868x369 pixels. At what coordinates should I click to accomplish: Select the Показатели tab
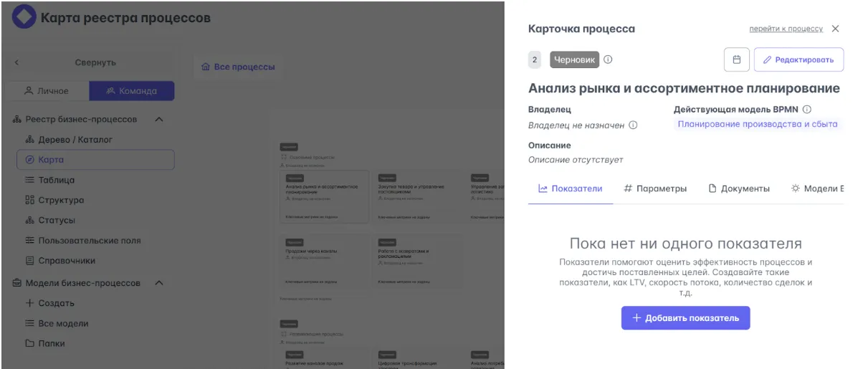coord(571,188)
